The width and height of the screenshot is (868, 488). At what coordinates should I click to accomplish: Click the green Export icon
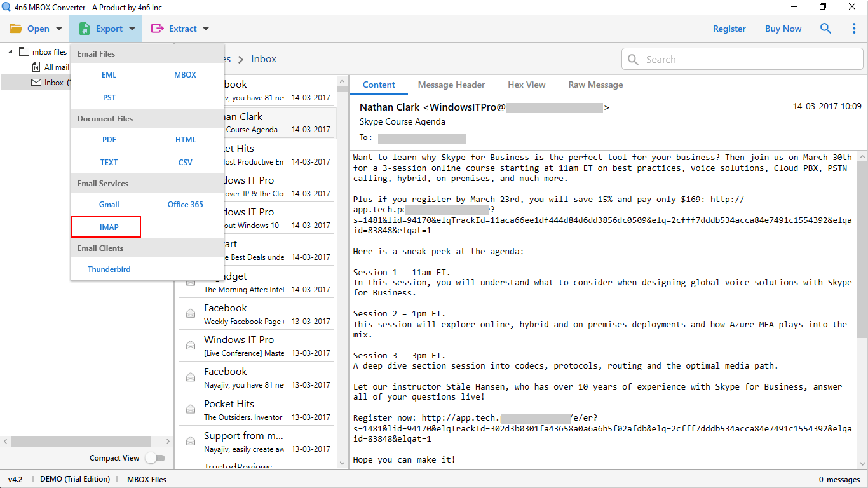click(x=85, y=29)
